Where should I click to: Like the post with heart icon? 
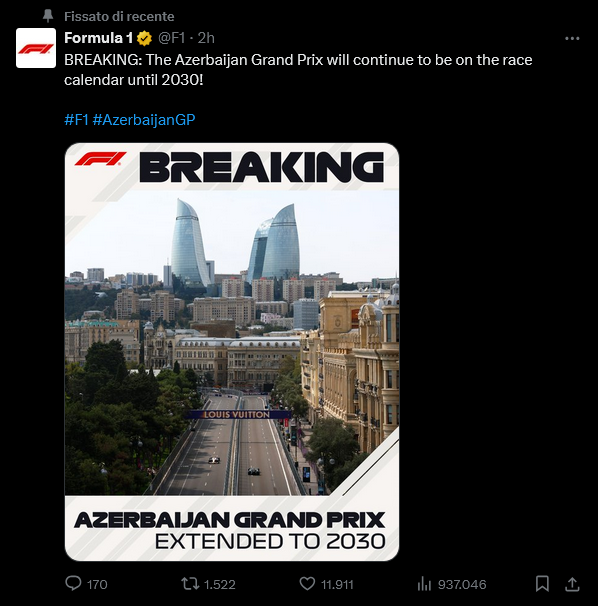pos(307,584)
